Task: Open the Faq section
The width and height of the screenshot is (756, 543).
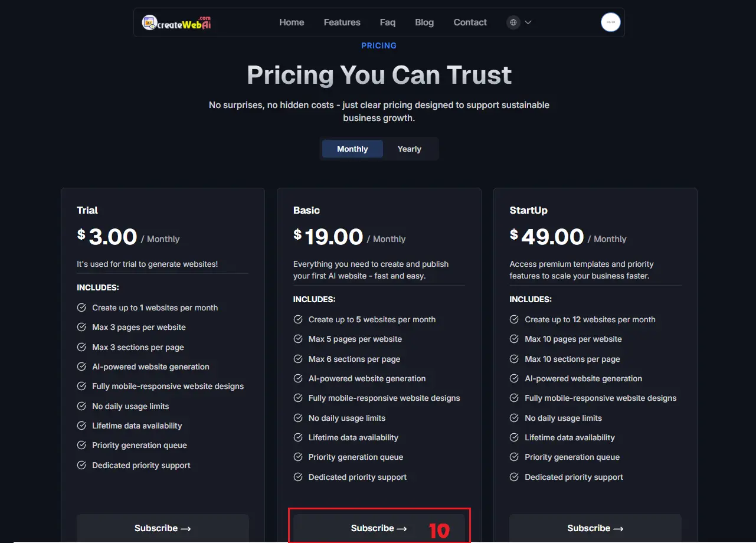Action: pos(387,22)
